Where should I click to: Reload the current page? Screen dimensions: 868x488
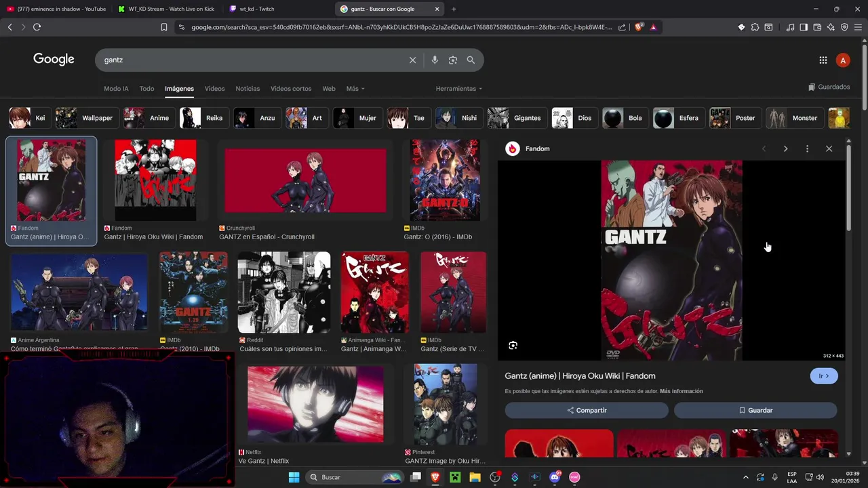(x=37, y=27)
